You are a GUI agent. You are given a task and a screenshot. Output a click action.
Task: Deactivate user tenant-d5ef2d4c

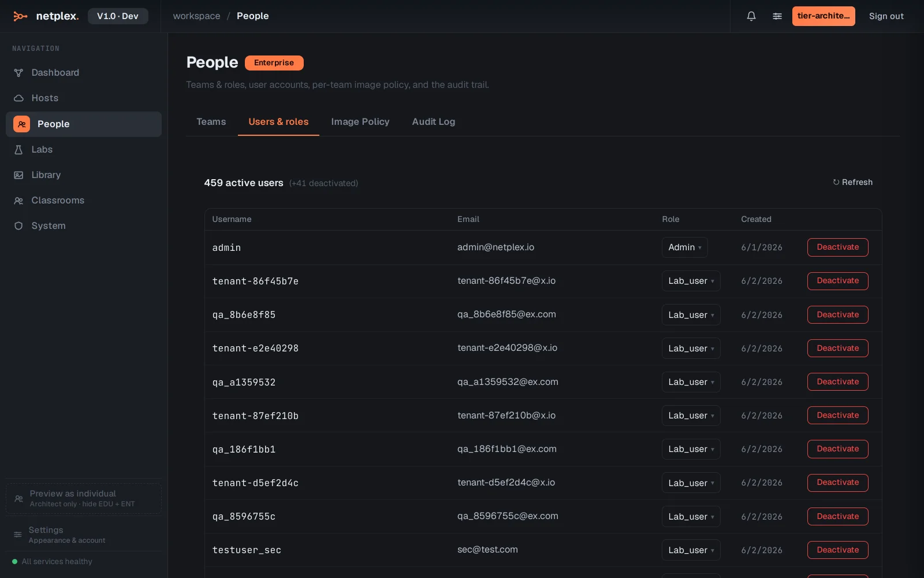[838, 483]
